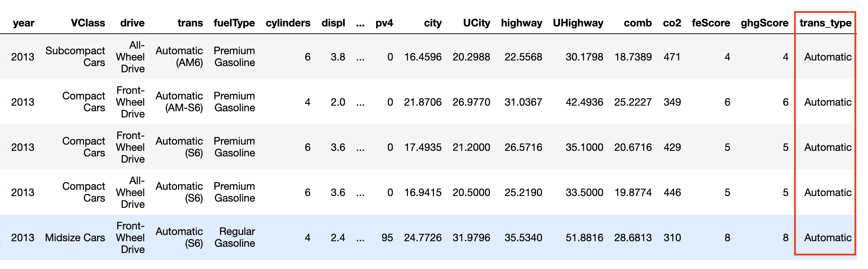Click the year column header
Screen dimensions: 868x269
24,23
